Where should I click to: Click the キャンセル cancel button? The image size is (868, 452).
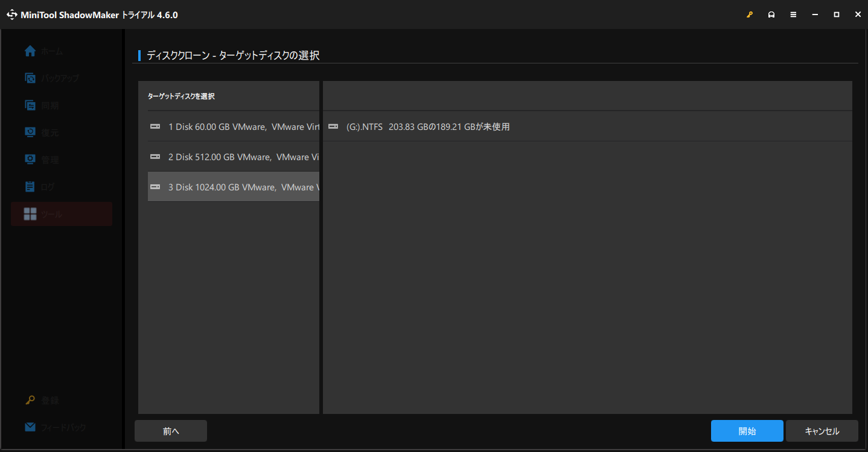pyautogui.click(x=822, y=431)
